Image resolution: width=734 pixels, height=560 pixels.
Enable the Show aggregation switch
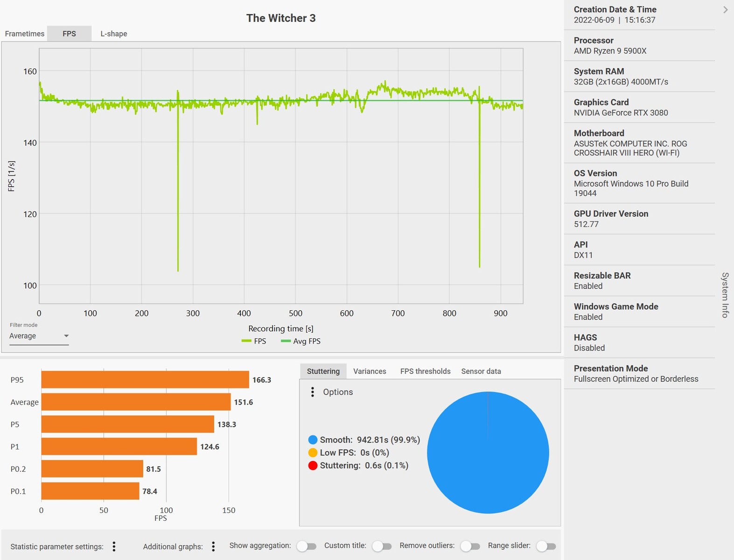tap(306, 546)
